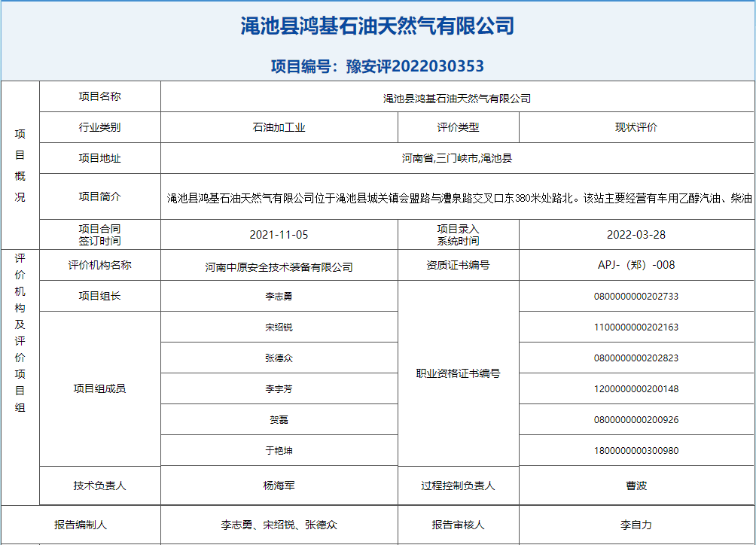This screenshot has width=756, height=545.
Task: Click the 过程控制负责人 label
Action: [x=458, y=486]
